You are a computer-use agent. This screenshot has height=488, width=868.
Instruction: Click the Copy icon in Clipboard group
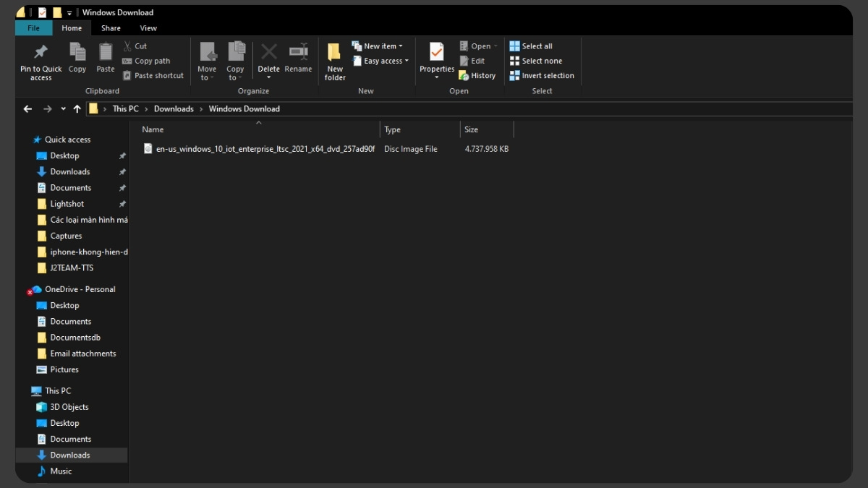click(x=77, y=53)
